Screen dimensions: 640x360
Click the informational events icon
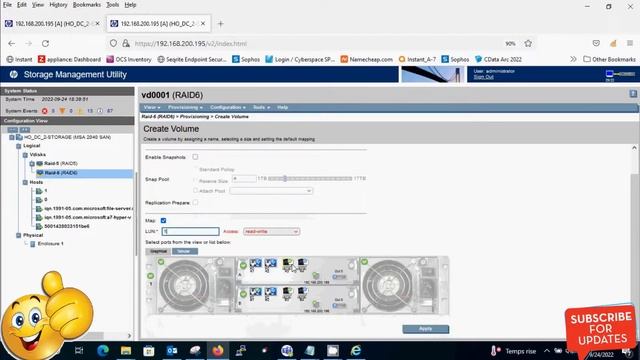[100, 111]
